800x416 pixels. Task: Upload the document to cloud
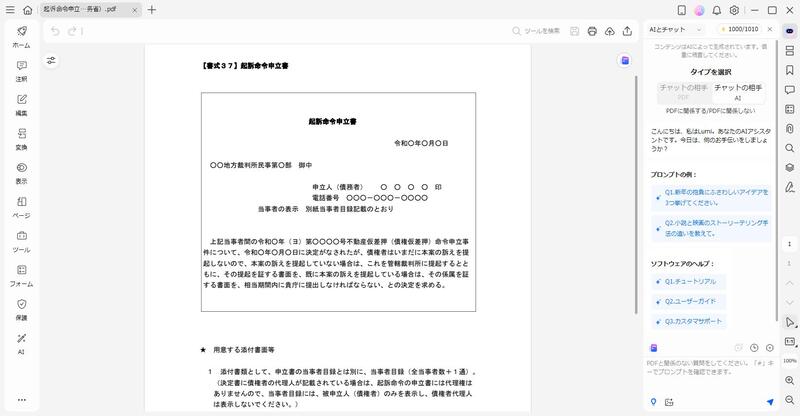pyautogui.click(x=610, y=31)
